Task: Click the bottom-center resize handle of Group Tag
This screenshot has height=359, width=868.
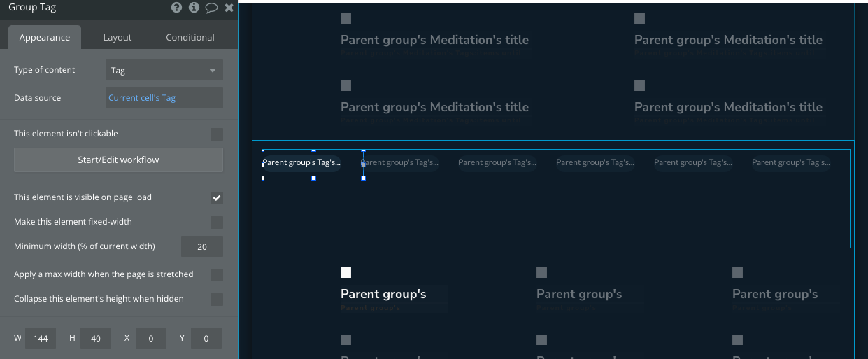Action: pos(313,178)
